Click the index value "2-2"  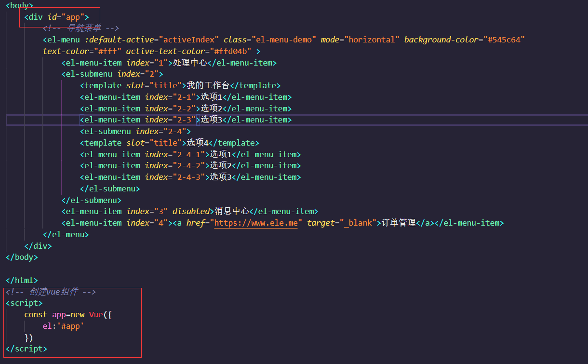click(x=185, y=108)
